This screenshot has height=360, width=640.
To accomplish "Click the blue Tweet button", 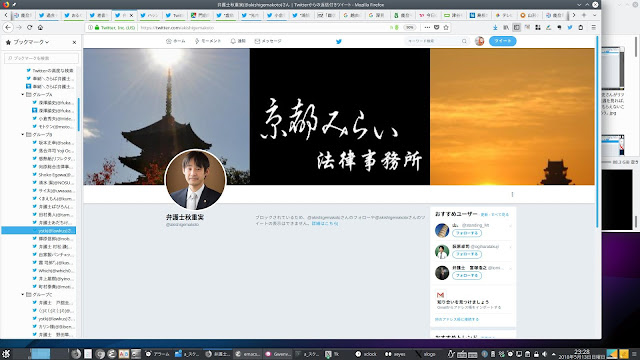I will coord(502,41).
